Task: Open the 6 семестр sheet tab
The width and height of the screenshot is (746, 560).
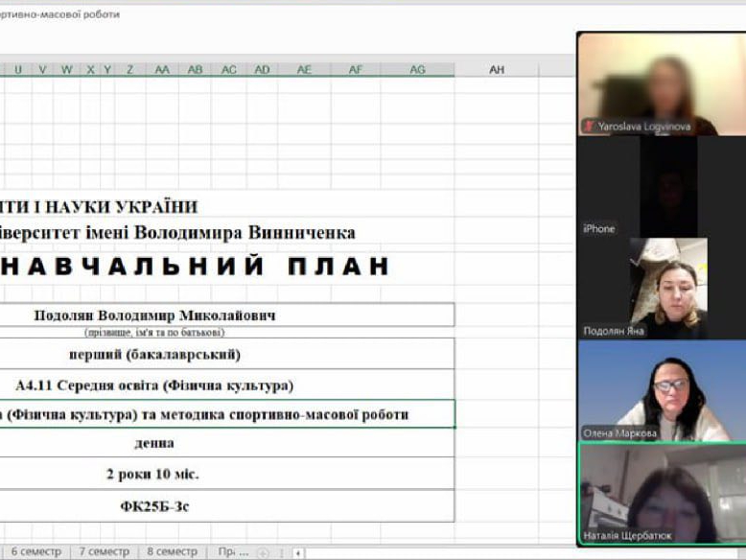Action: 36,552
